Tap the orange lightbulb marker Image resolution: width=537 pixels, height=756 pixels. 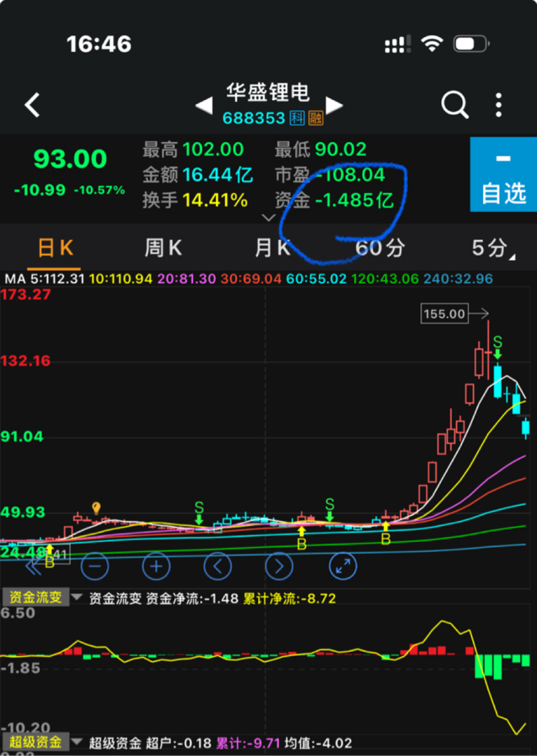click(x=96, y=507)
